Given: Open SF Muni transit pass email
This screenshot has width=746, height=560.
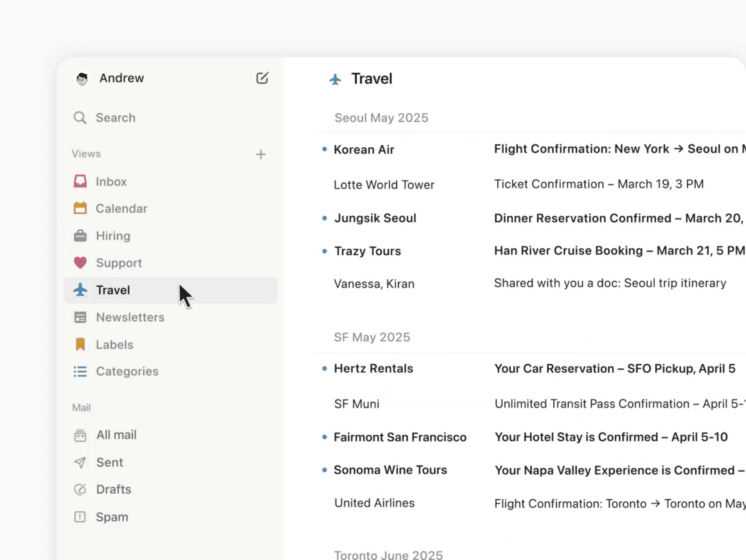Looking at the screenshot, I should tap(530, 404).
